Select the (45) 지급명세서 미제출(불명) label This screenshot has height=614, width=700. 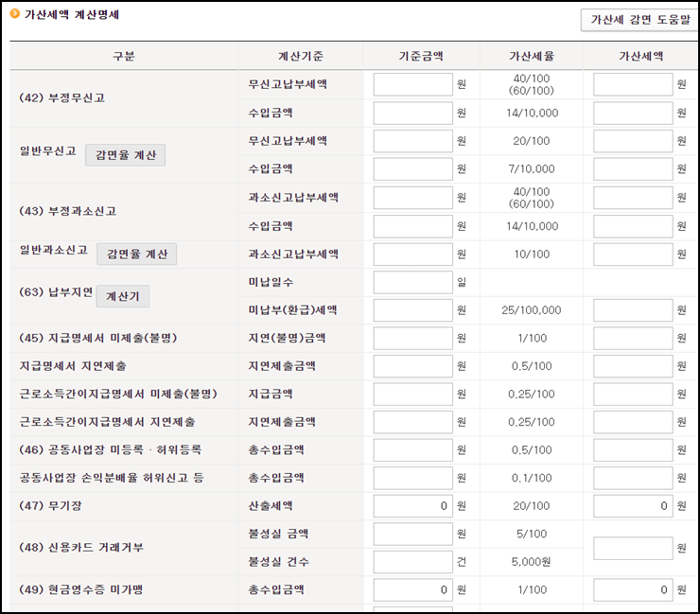[98, 338]
